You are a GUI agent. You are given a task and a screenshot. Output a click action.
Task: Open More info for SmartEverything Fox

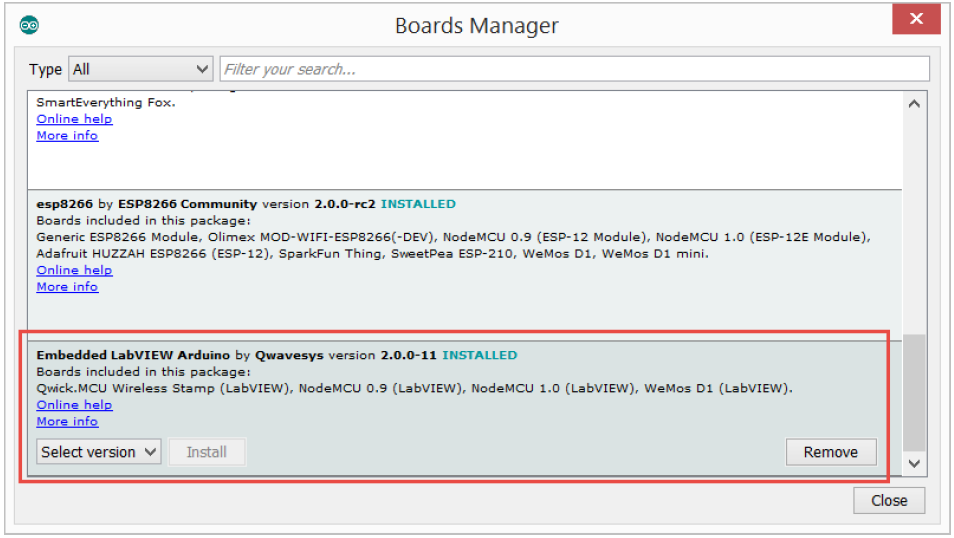[x=67, y=136]
